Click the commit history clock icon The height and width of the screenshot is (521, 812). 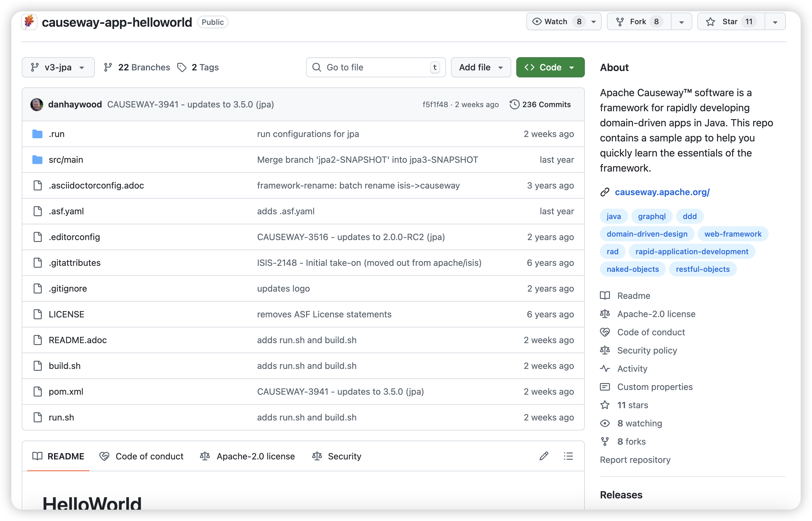click(514, 104)
